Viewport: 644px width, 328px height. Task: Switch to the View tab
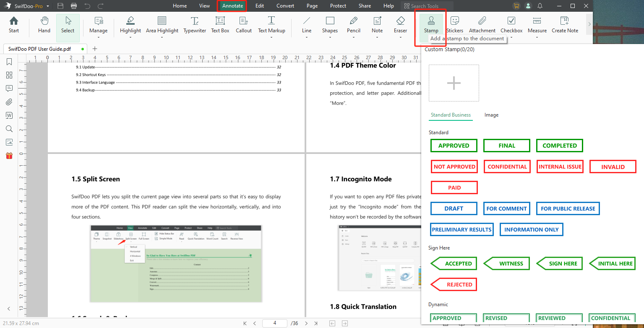(204, 6)
